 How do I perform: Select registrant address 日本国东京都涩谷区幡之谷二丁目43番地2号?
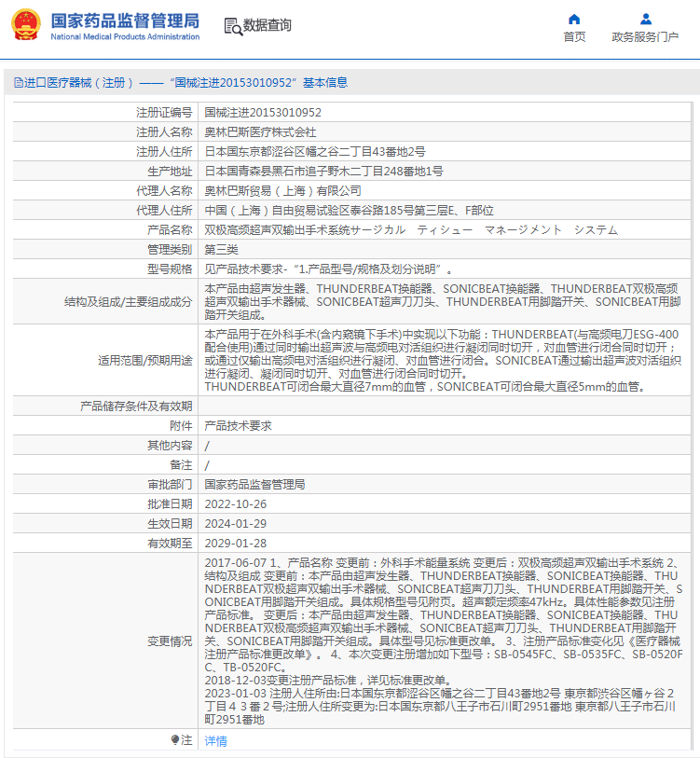point(315,152)
